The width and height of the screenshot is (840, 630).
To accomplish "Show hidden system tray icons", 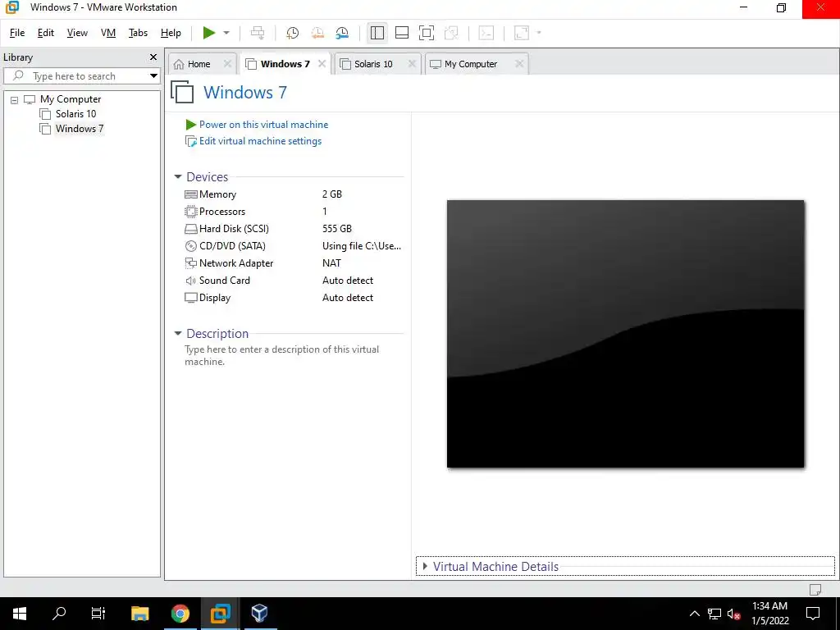I will [694, 614].
